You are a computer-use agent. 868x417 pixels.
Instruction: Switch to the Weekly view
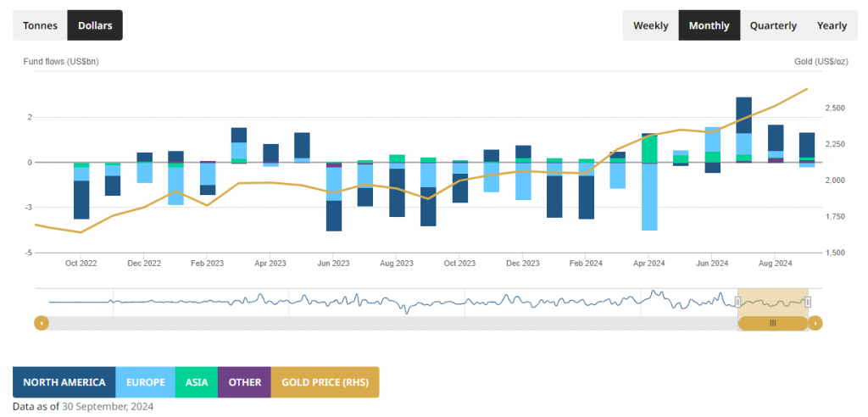(650, 25)
